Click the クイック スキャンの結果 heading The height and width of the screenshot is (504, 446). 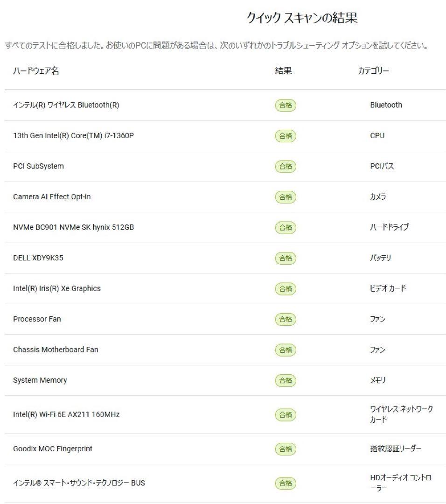[x=302, y=18]
